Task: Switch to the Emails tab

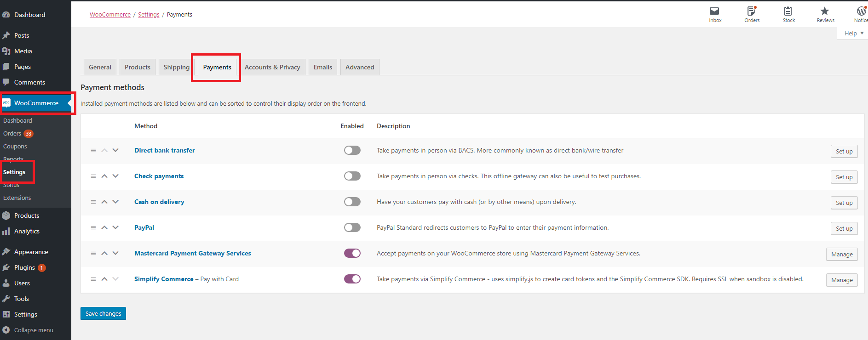Action: 323,67
